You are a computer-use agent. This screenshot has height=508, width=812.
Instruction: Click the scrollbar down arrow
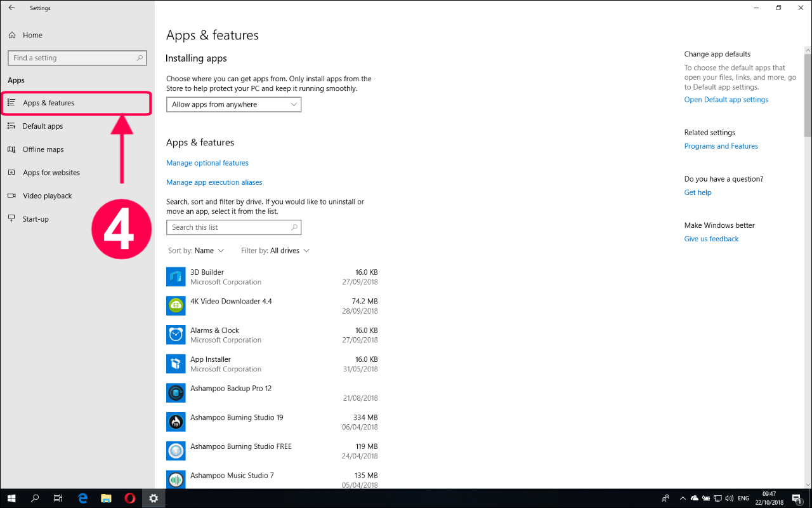tap(808, 484)
